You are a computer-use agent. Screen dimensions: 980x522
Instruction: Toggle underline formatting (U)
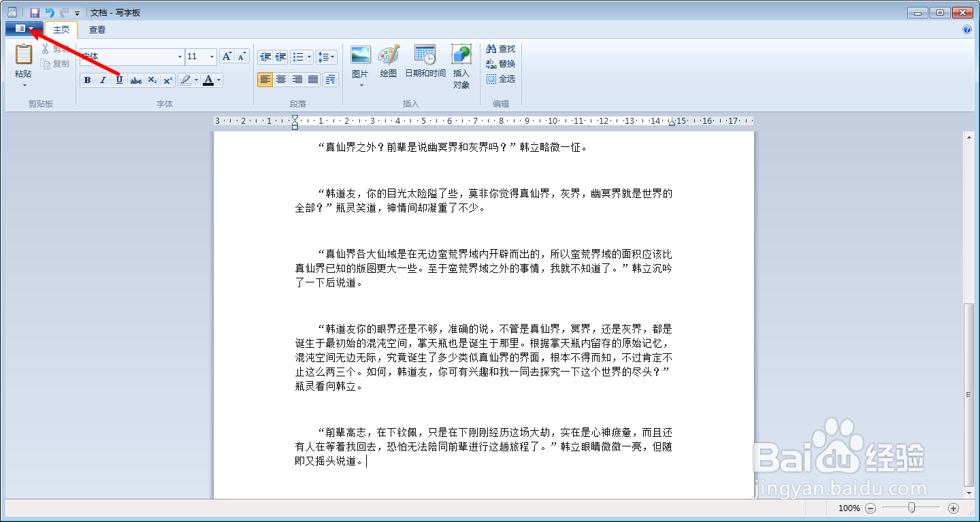(x=119, y=80)
